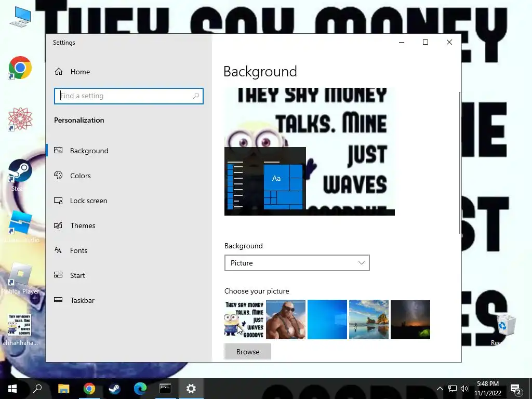Click the search magnifier in settings box
The width and height of the screenshot is (532, 399).
tap(196, 96)
